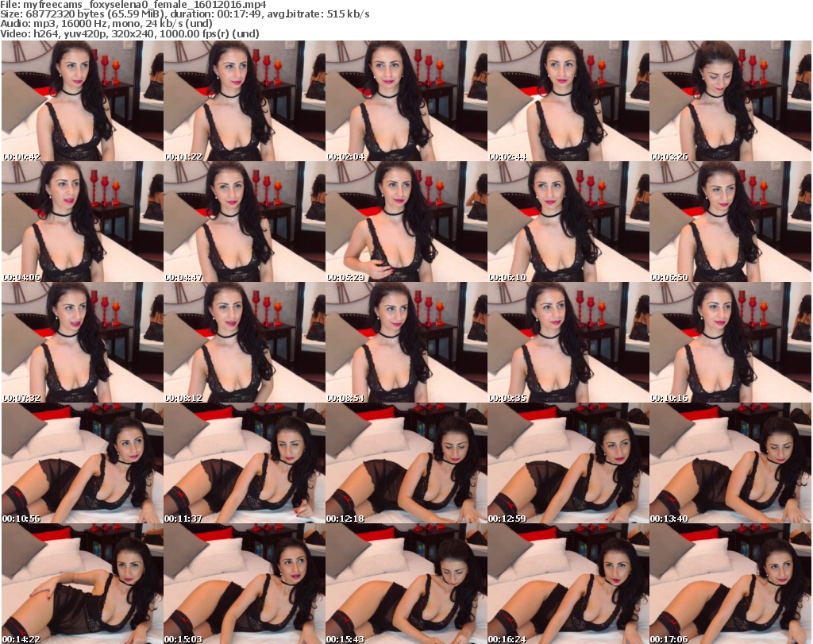Pick the thumbnail at 00:16:24
This screenshot has width=813, height=644.
(x=568, y=584)
